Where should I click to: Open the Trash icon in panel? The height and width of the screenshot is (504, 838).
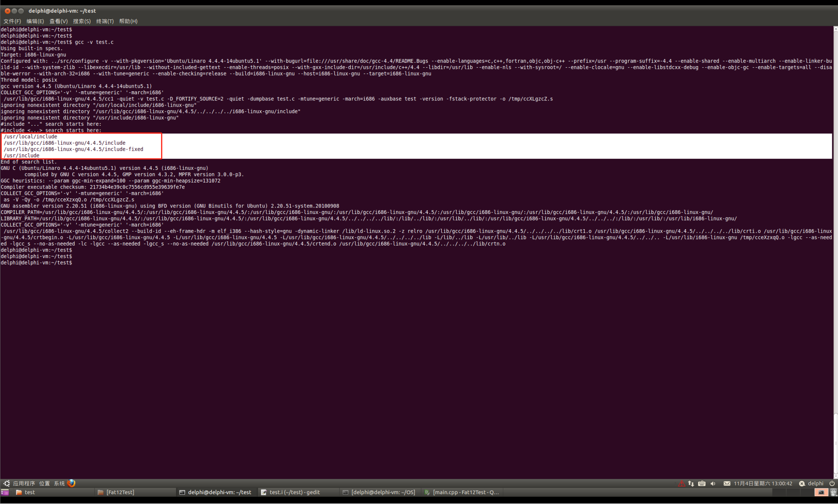[x=834, y=492]
